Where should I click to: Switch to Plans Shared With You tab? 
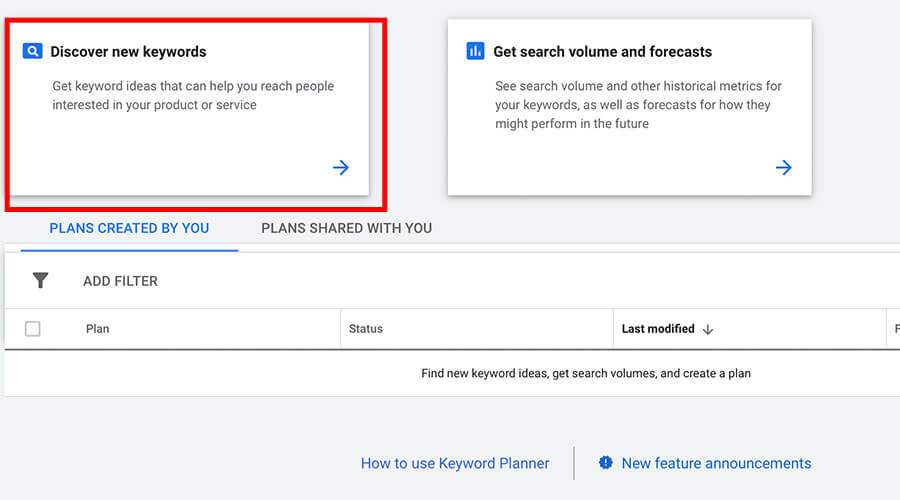click(347, 228)
